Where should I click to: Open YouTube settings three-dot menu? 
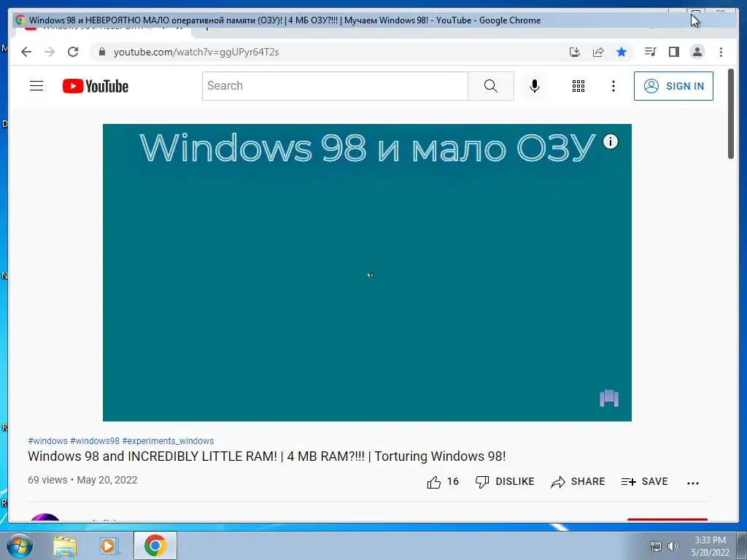click(x=613, y=86)
